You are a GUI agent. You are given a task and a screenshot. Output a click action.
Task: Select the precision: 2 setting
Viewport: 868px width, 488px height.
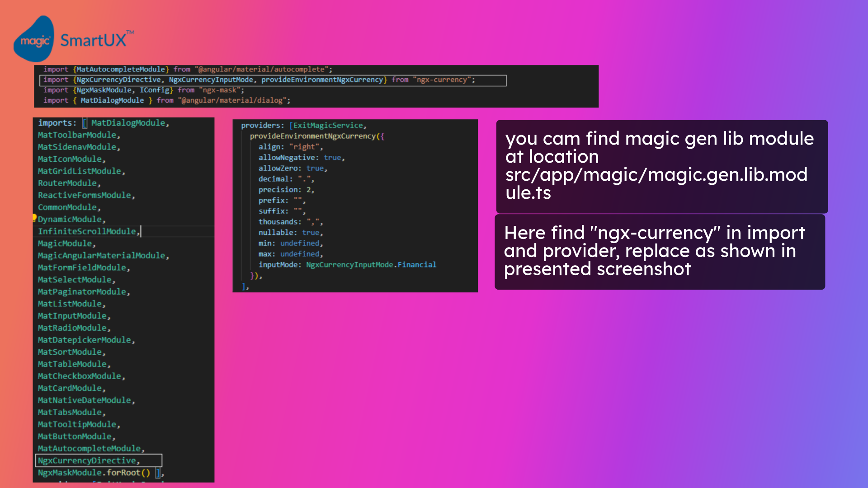click(x=286, y=189)
